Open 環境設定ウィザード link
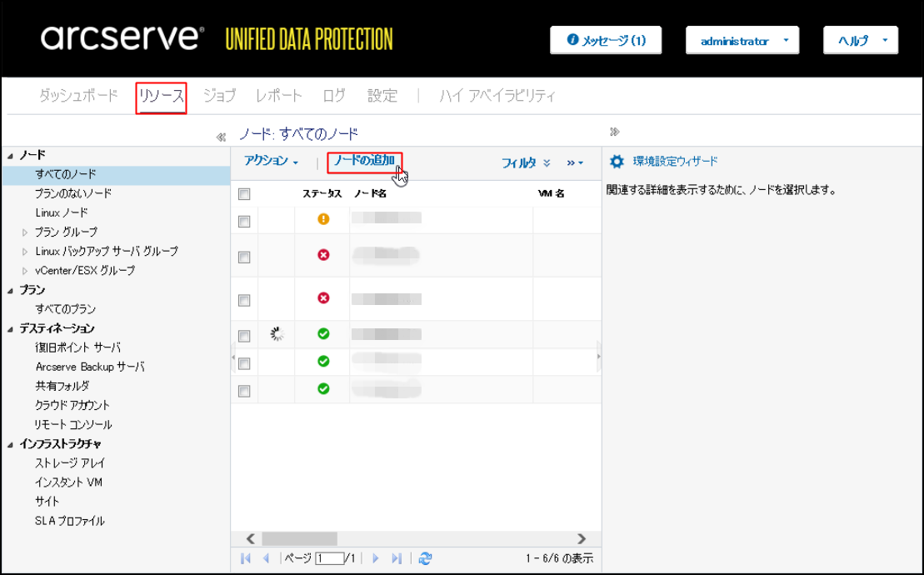 (676, 162)
